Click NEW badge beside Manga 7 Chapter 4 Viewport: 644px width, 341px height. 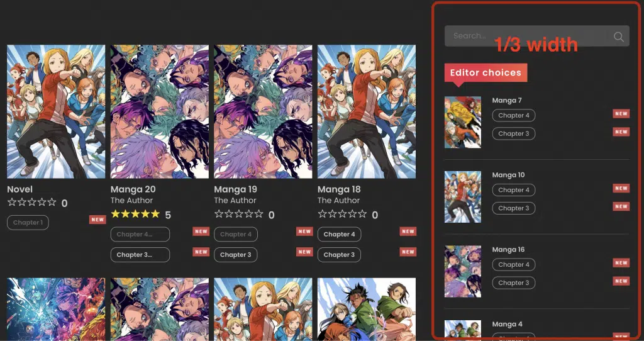click(621, 113)
